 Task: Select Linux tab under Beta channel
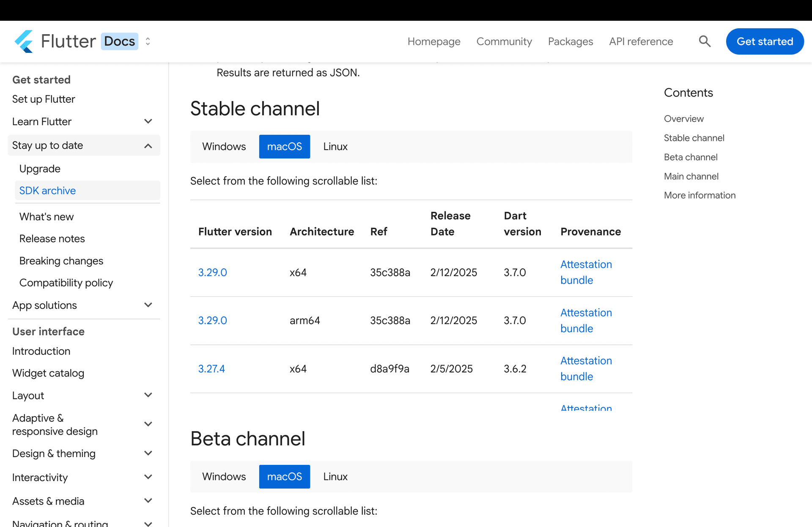tap(335, 477)
